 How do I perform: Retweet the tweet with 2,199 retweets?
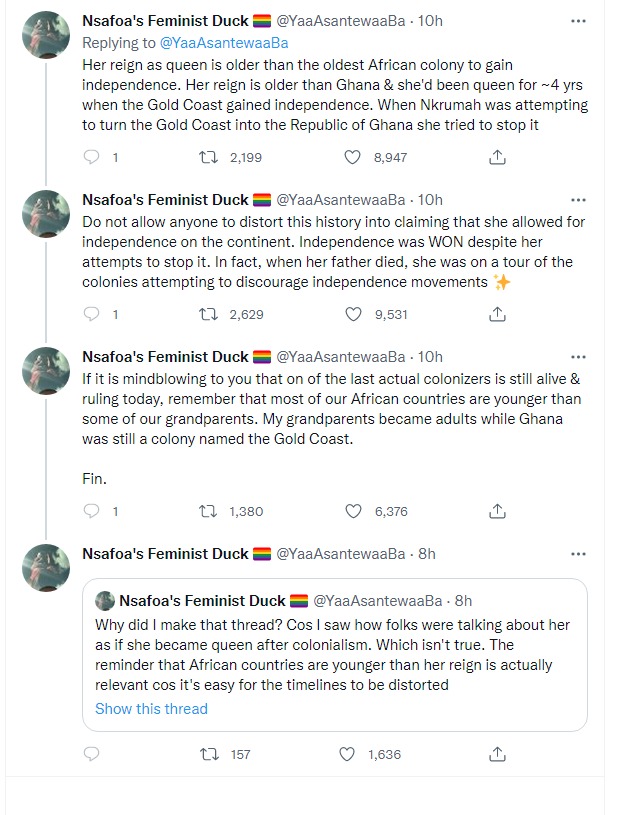[x=208, y=157]
